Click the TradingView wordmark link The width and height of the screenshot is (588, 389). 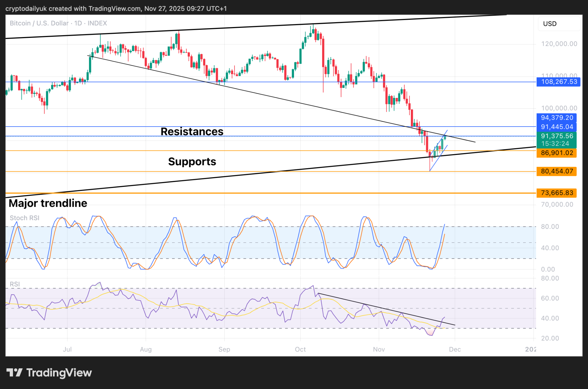pos(59,373)
